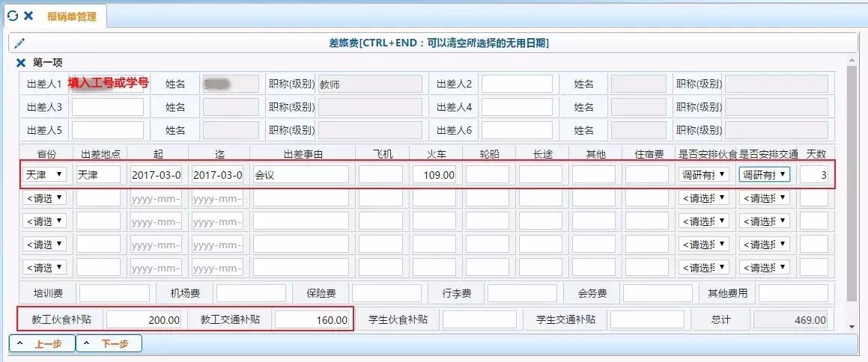868x362 pixels.
Task: Click the pencil edit icon in the header
Action: (x=20, y=43)
